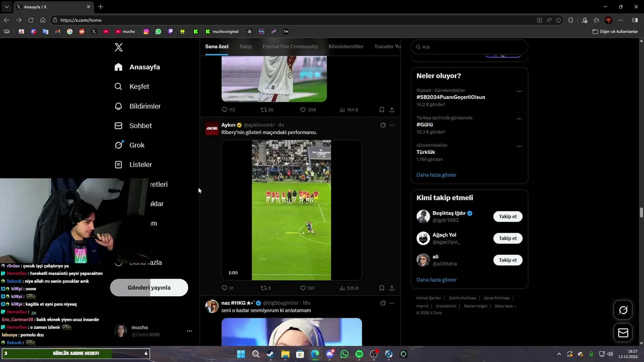More options for #SB2024PuanıGeçerliOlsun trend
The width and height of the screenshot is (644, 362).
(519, 92)
